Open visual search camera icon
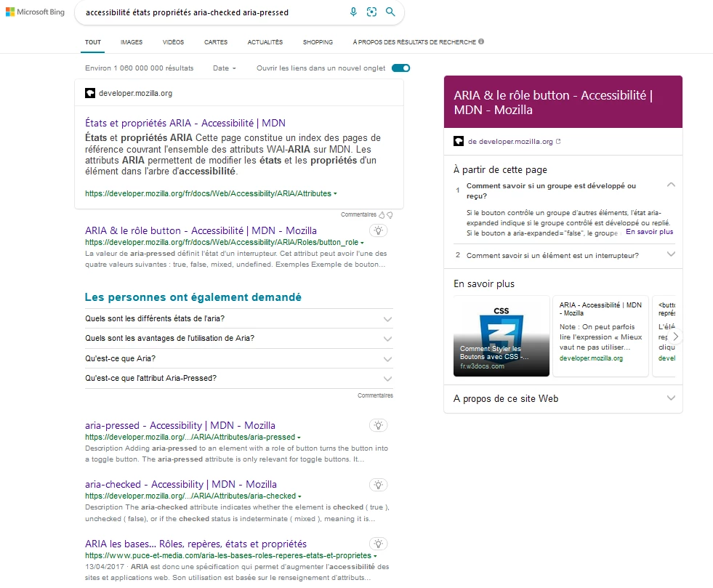Viewport: 713px width, 588px height. [x=371, y=12]
